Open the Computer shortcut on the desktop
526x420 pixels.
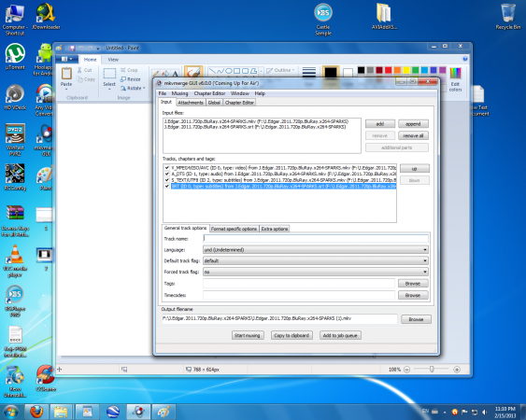pos(15,20)
